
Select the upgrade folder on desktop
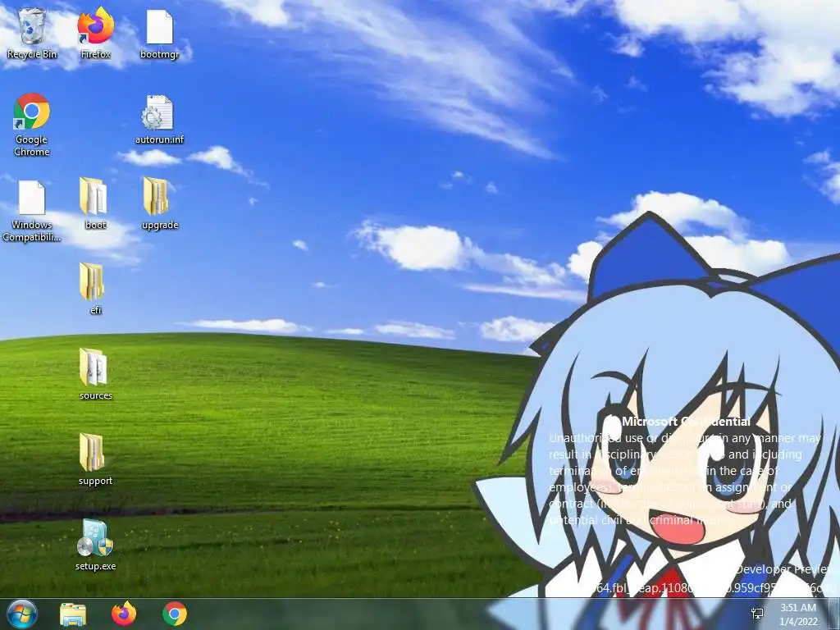[x=160, y=204]
